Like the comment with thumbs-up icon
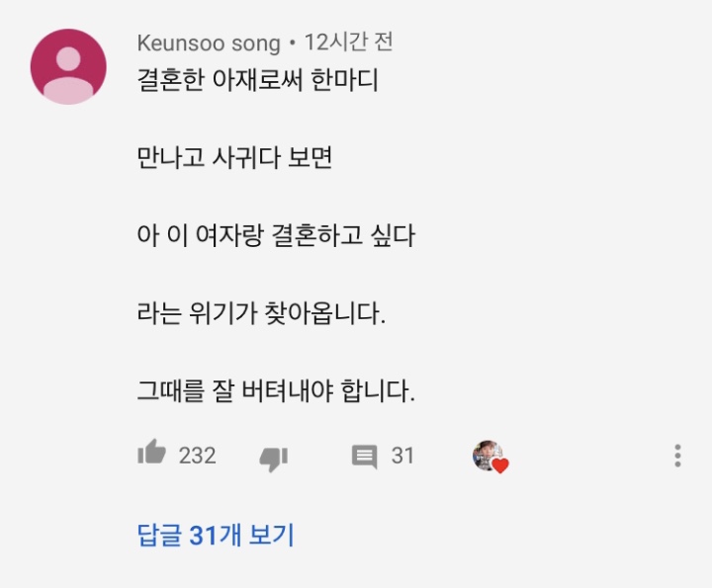 [151, 455]
